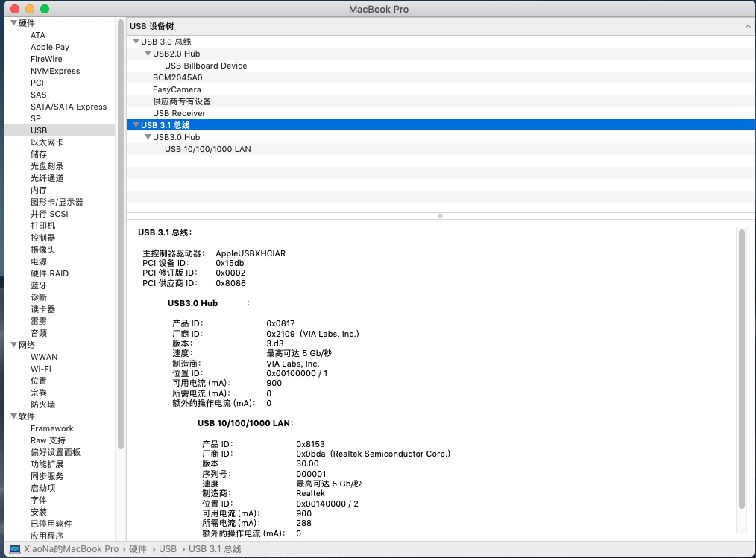
Task: Select 诊断 in the sidebar
Action: [39, 297]
